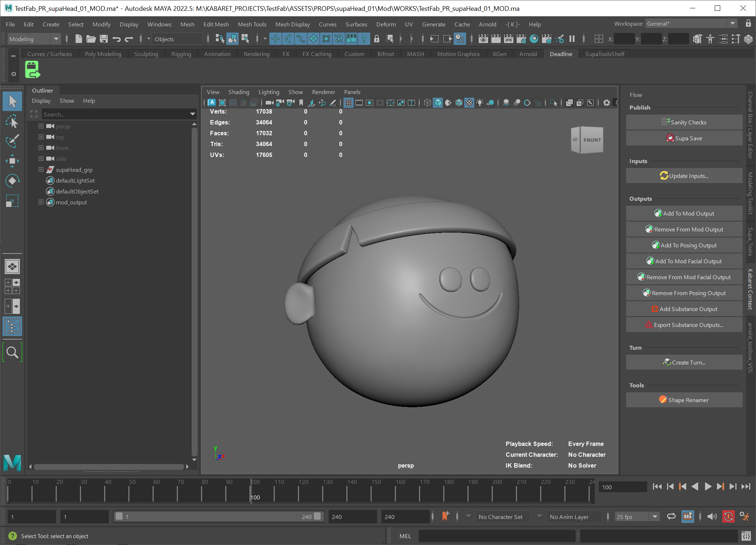Screen dimensions: 756x545
Task: Click the Redo arrow icon
Action: coord(129,39)
